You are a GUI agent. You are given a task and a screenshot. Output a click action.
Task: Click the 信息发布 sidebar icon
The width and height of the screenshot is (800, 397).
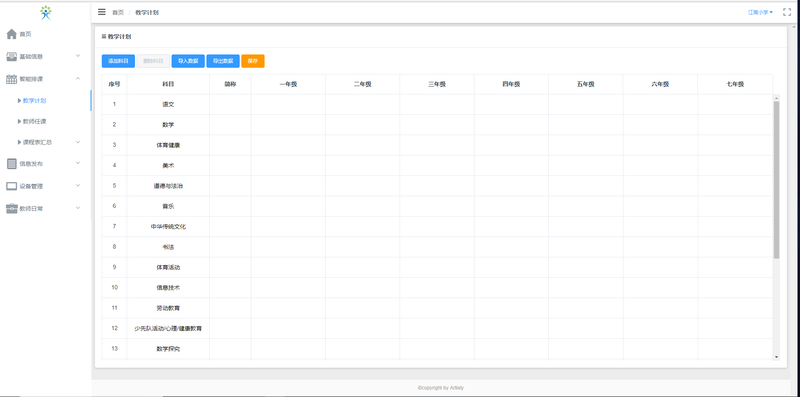(x=12, y=164)
